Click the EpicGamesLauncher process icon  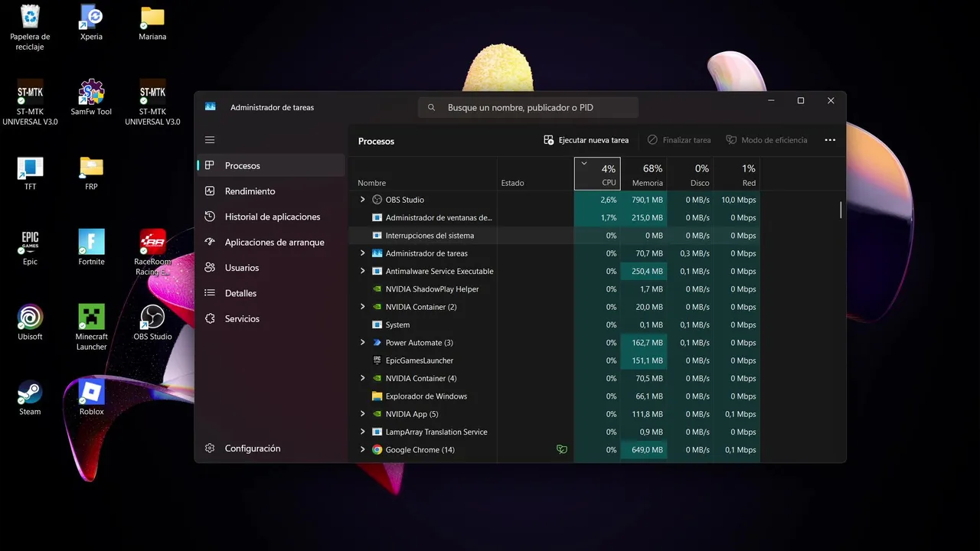(x=377, y=360)
